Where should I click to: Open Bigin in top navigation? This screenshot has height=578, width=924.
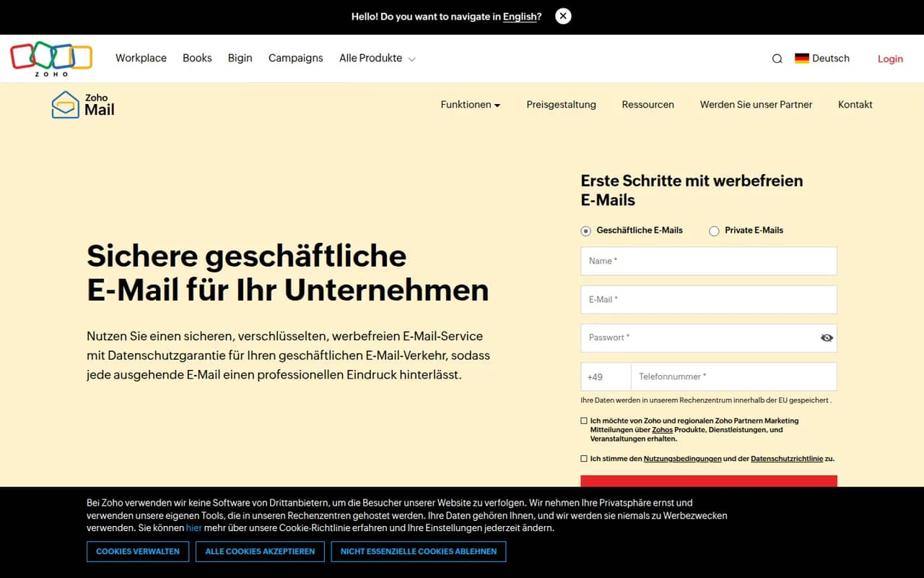pos(240,59)
